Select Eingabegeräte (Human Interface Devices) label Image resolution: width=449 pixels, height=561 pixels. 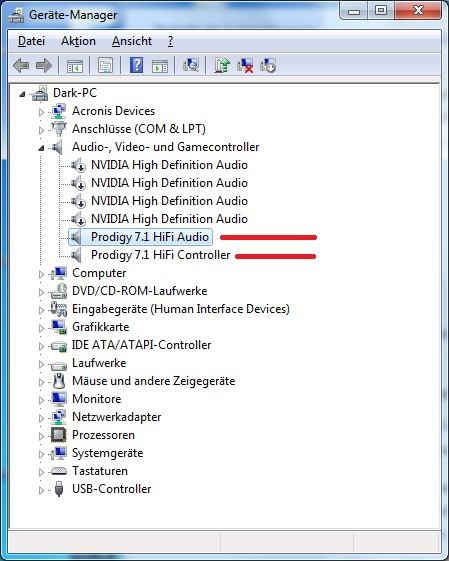pos(181,309)
